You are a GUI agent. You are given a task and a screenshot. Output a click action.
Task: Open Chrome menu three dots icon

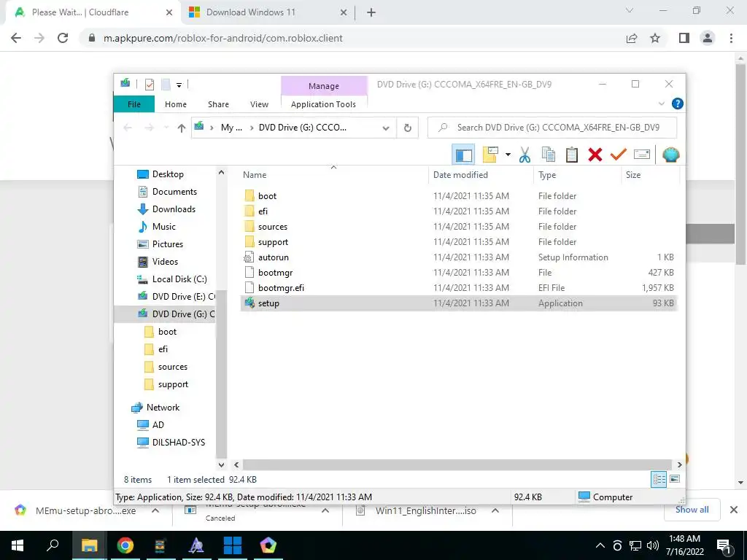[x=731, y=38]
